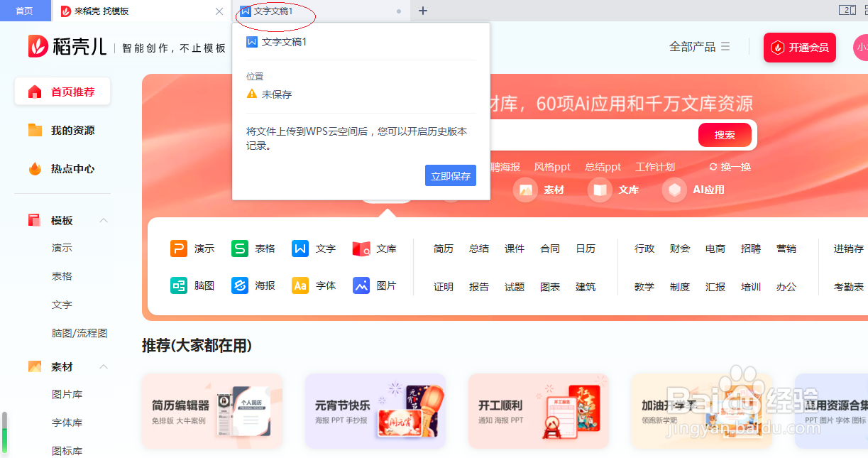868x458 pixels.
Task: Open 图标库 in sidebar
Action: [x=67, y=451]
